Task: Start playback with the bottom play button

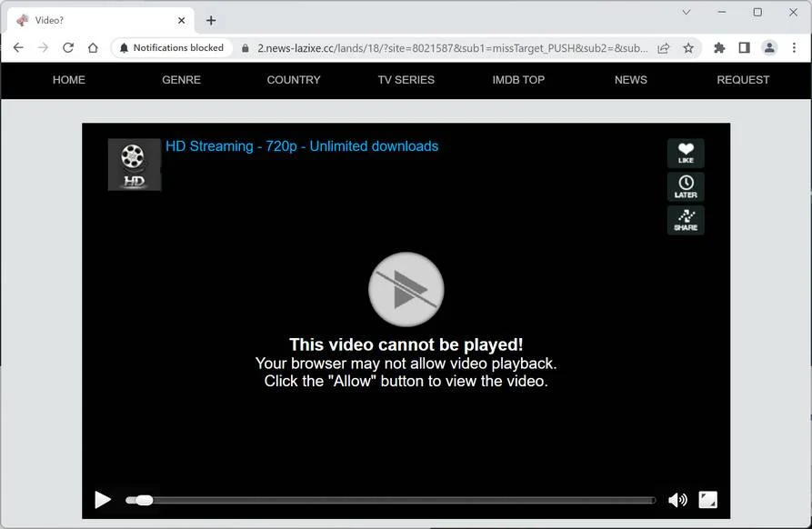Action: pos(103,500)
